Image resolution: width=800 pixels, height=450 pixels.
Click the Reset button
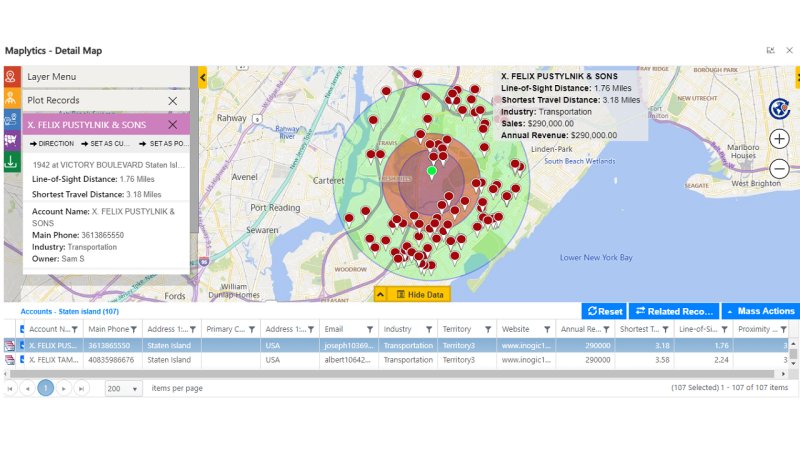click(604, 311)
